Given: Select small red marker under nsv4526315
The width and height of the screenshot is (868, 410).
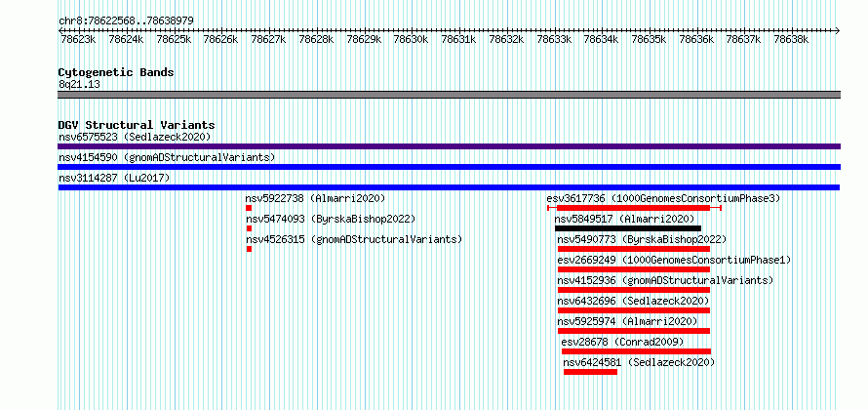Looking at the screenshot, I should (249, 249).
